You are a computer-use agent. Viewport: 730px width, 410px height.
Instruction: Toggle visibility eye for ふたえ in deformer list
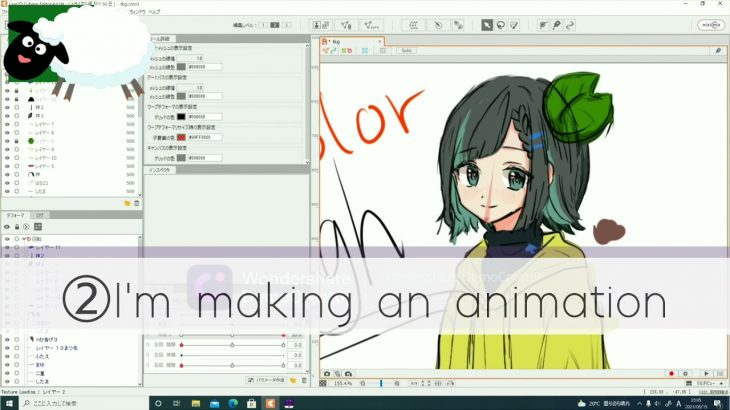point(7,356)
